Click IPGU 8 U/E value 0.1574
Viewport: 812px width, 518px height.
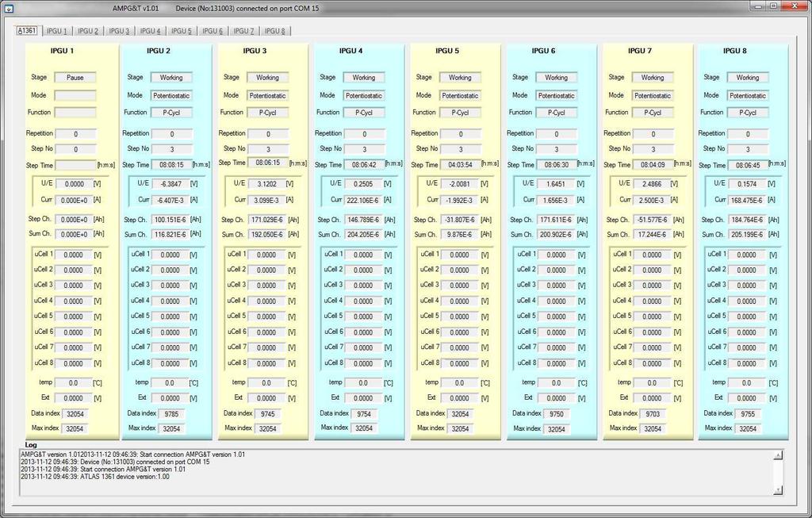(x=747, y=184)
